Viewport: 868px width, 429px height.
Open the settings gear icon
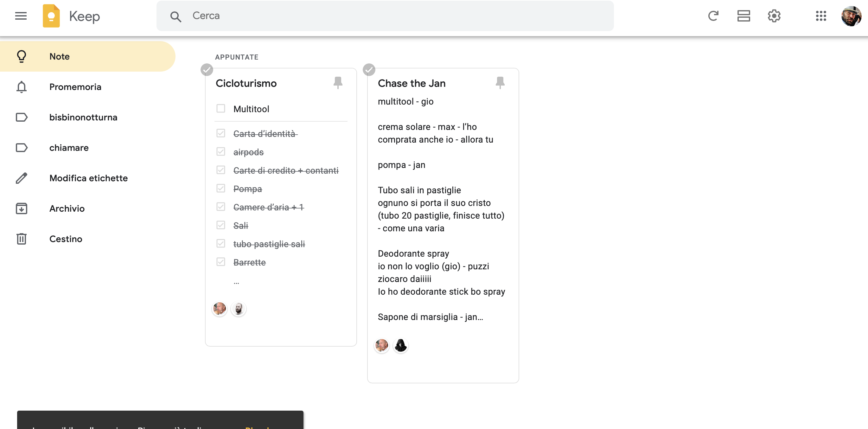(x=774, y=16)
